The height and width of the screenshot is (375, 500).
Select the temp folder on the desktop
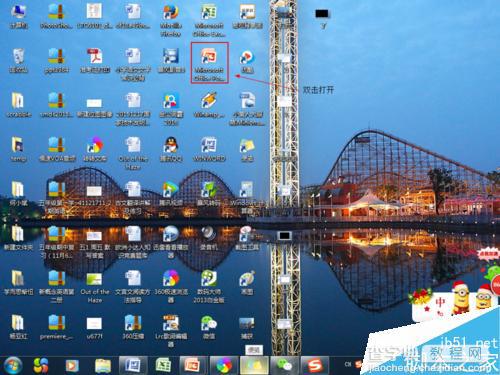(x=18, y=149)
